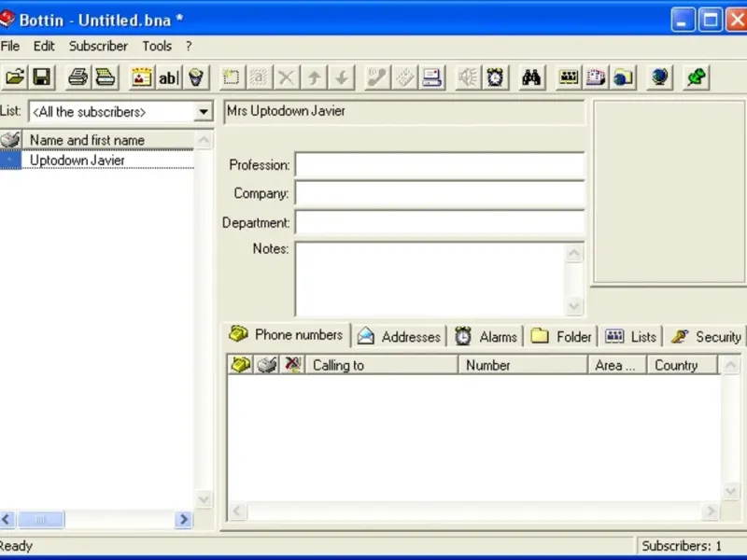Click the greyed move up arrow
The height and width of the screenshot is (560, 747).
click(314, 77)
